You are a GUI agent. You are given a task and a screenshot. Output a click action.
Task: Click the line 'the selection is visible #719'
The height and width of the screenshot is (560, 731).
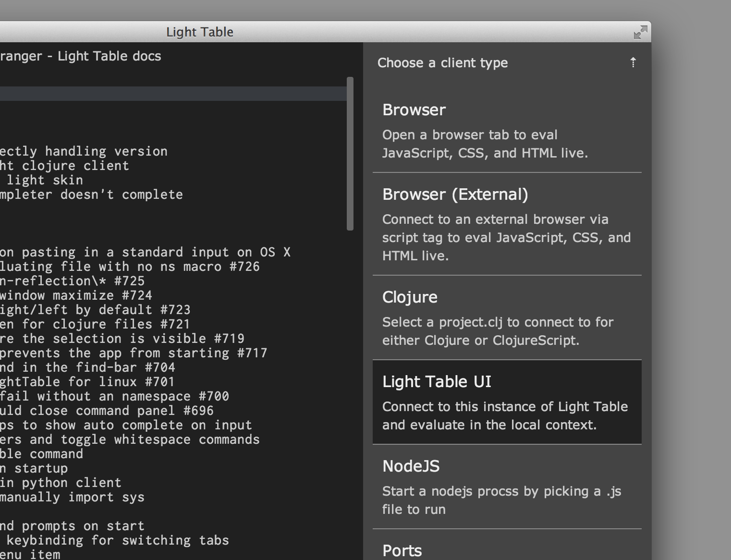(x=122, y=339)
